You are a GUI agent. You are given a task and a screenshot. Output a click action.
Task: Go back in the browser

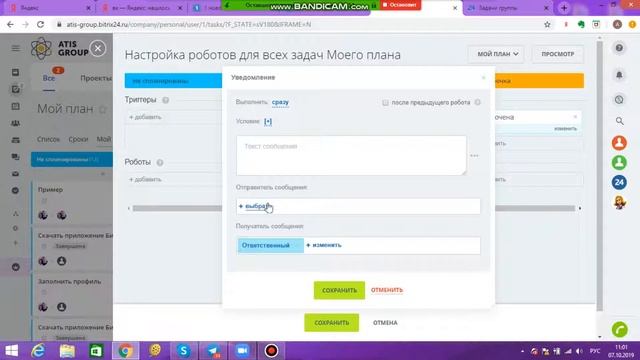(10, 24)
